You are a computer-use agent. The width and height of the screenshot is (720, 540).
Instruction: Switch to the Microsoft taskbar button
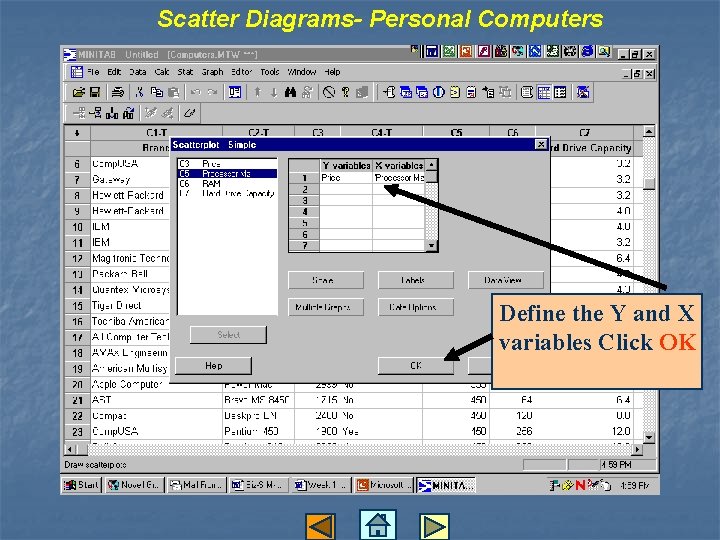click(383, 485)
